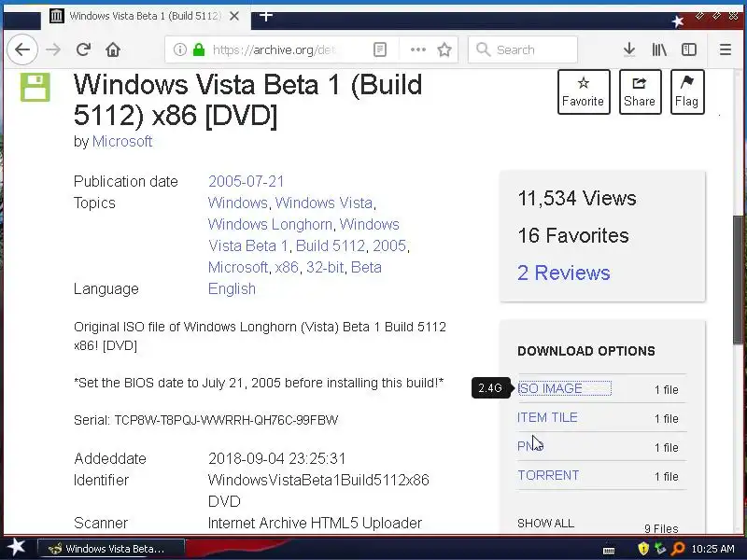Go back with the browser back arrow
Image resolution: width=747 pixels, height=560 pixels.
pyautogui.click(x=22, y=49)
